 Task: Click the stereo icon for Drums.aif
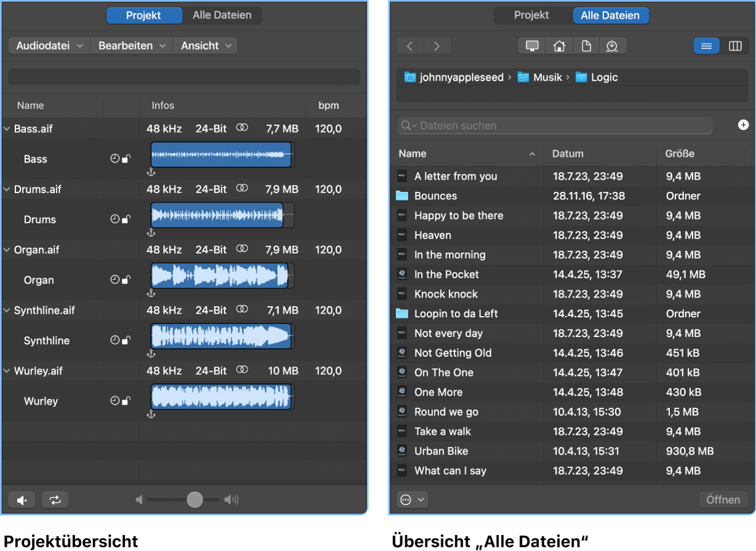pos(242,189)
